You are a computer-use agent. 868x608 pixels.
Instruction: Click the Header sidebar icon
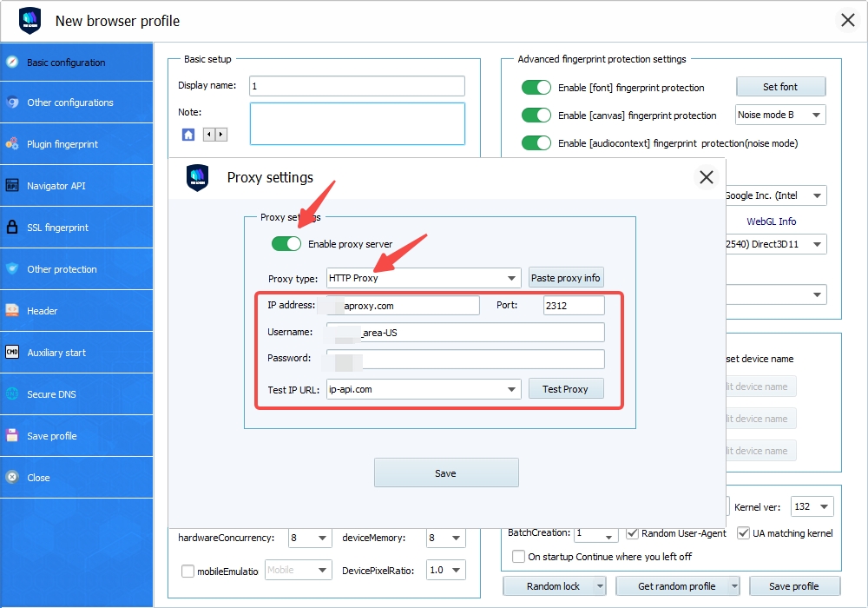point(12,311)
